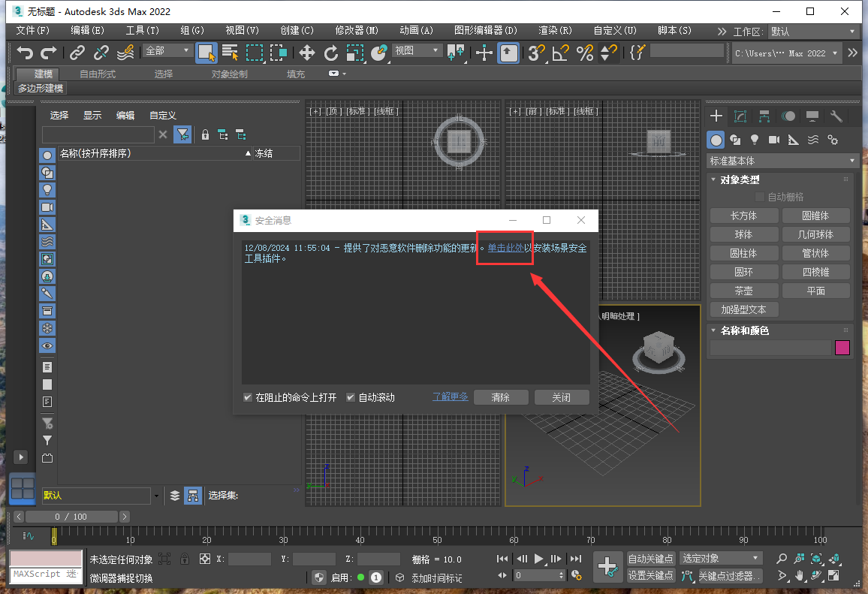The image size is (868, 594).
Task: Enable the 自动栅格 checkbox
Action: click(760, 197)
